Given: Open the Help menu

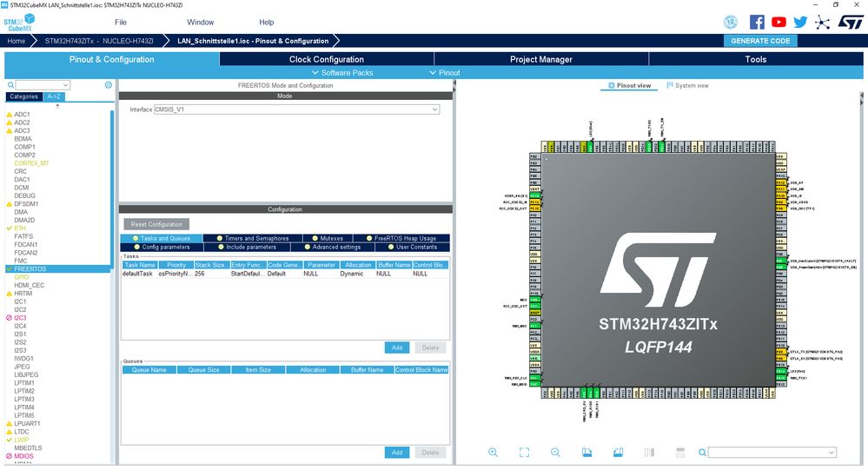Looking at the screenshot, I should 266,22.
